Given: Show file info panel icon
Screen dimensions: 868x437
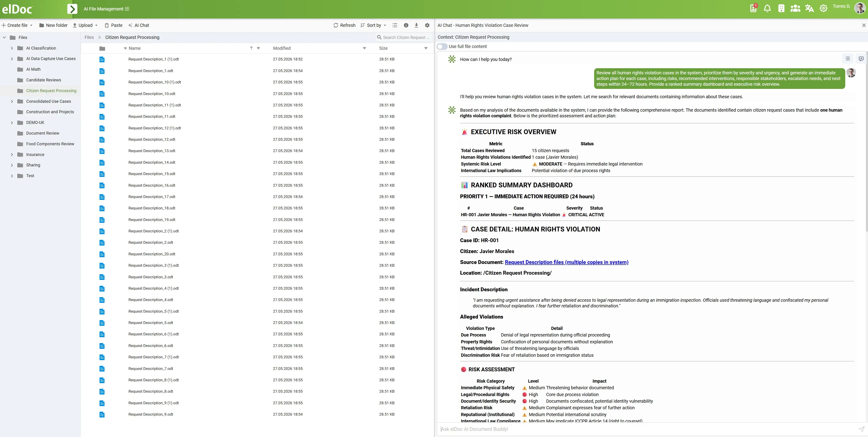Looking at the screenshot, I should (x=406, y=25).
